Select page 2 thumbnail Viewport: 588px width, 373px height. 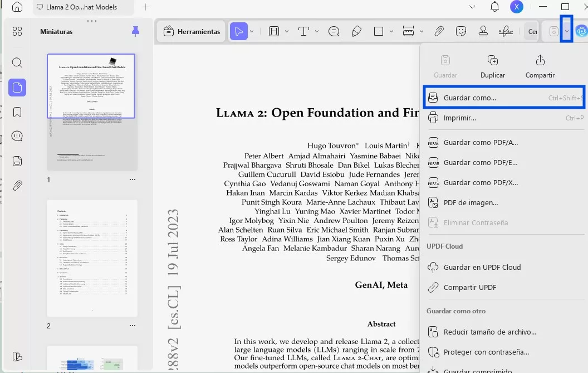coord(92,258)
